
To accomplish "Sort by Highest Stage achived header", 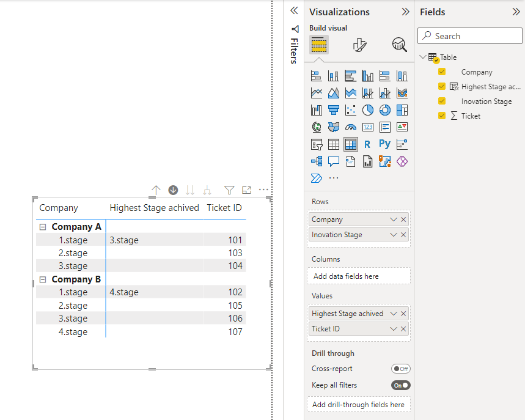I will coord(155,208).
